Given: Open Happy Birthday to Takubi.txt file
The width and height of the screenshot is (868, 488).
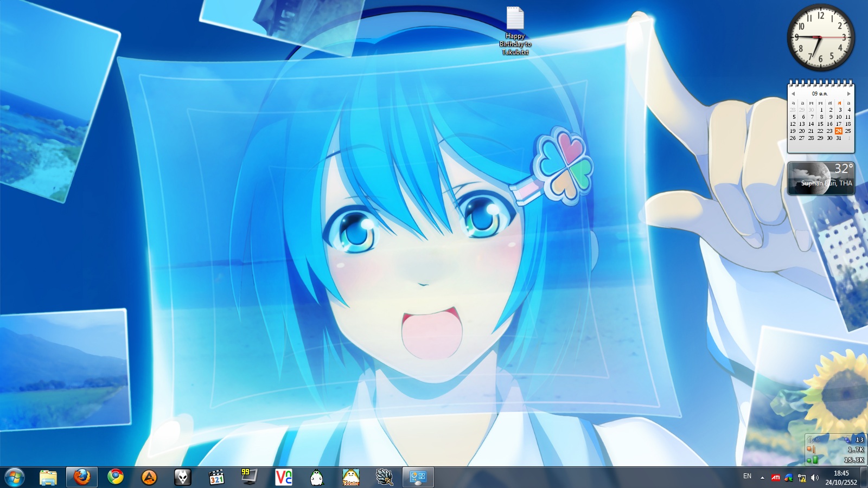Looking at the screenshot, I should (x=515, y=31).
